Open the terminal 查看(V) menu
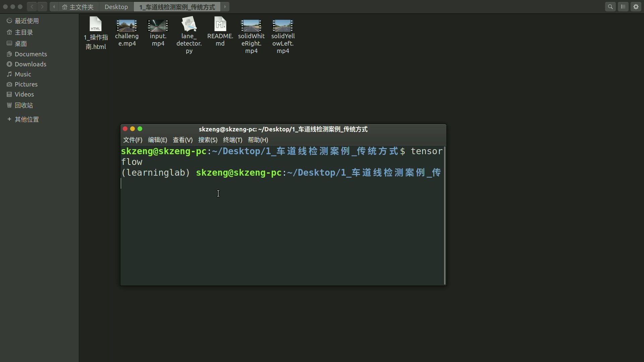The width and height of the screenshot is (644, 362). (x=182, y=140)
